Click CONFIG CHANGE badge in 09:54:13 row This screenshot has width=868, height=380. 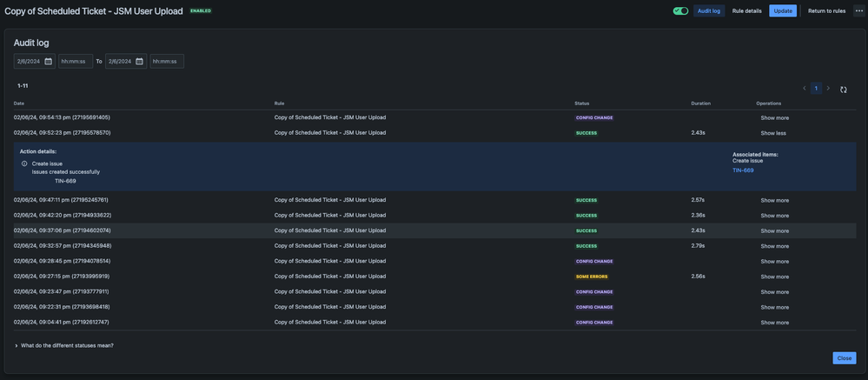pos(594,117)
